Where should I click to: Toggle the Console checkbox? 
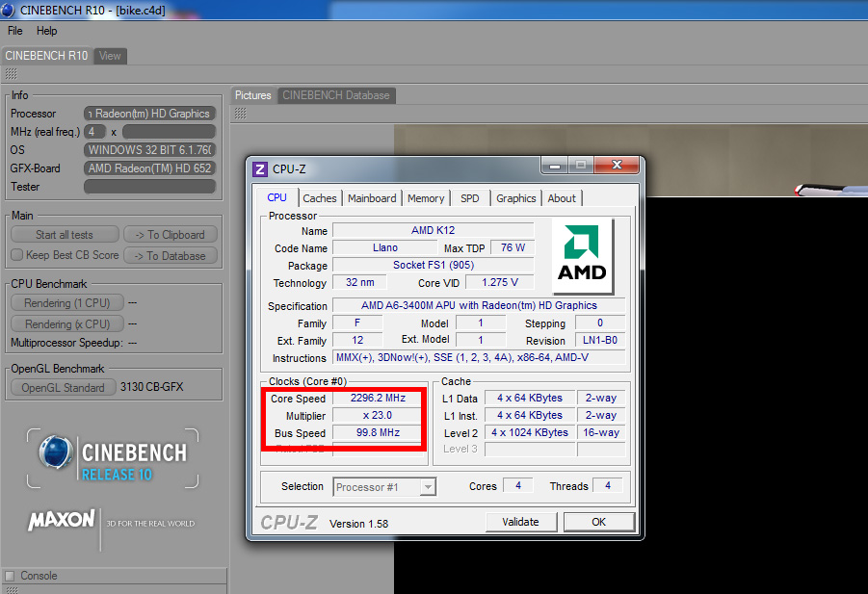[10, 576]
